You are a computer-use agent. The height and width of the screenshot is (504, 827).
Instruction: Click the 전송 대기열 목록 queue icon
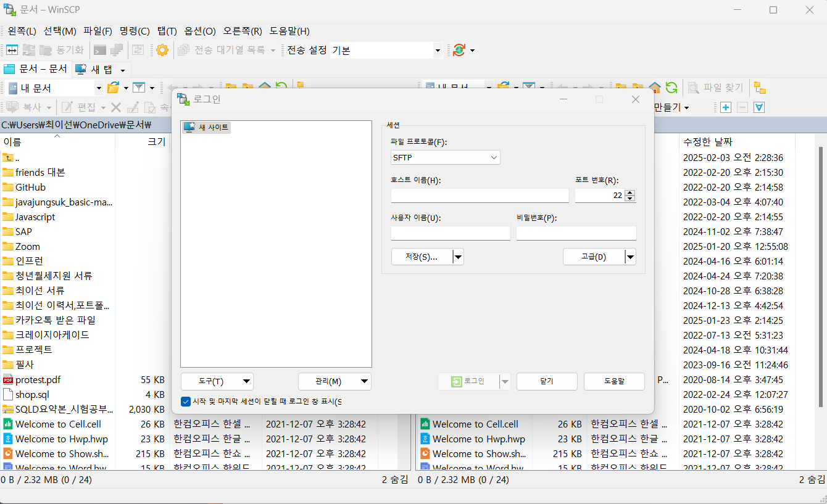[183, 50]
